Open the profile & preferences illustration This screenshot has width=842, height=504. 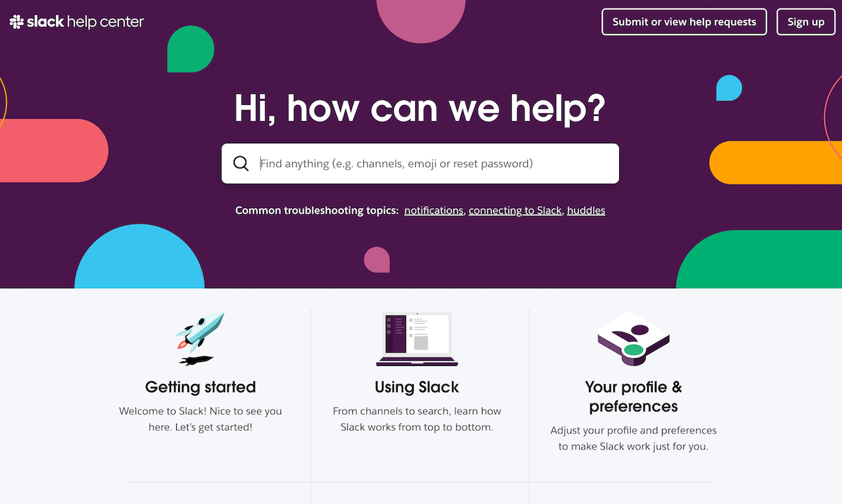click(633, 339)
